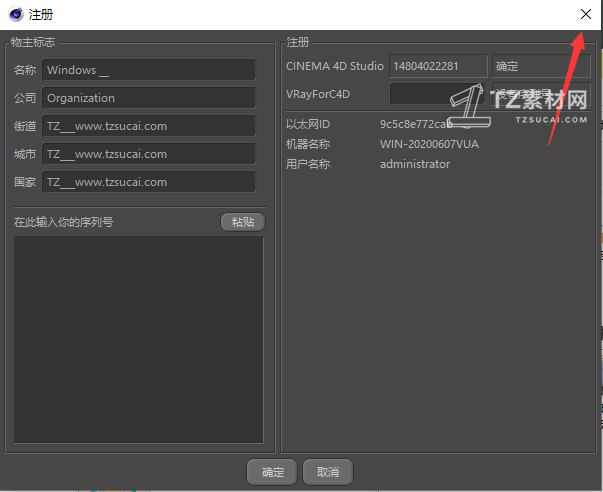Viewport: 603px width, 492px height.
Task: Click the CINEMA 4D Studio serial field 14804022281
Action: click(438, 66)
